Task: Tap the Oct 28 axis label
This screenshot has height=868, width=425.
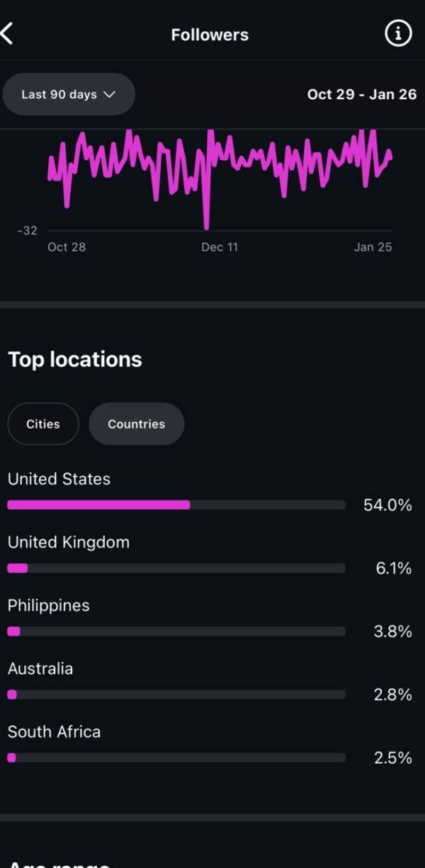Action: pos(67,247)
